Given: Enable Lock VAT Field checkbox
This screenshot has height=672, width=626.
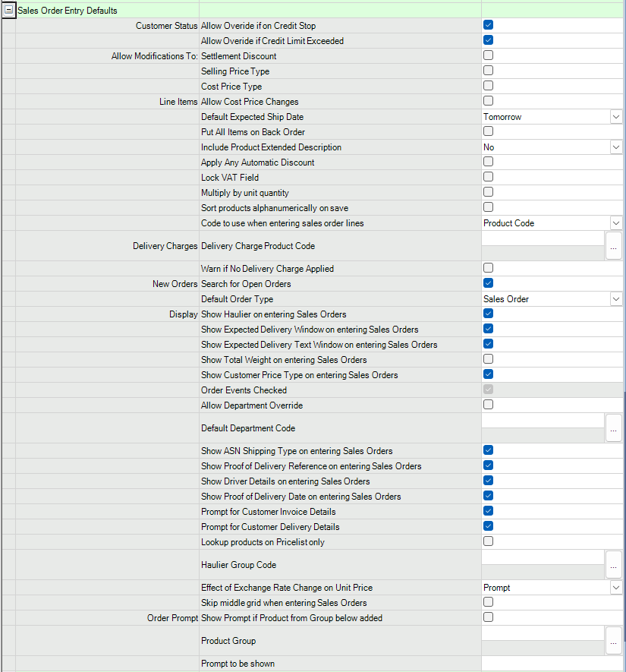Looking at the screenshot, I should tap(489, 177).
